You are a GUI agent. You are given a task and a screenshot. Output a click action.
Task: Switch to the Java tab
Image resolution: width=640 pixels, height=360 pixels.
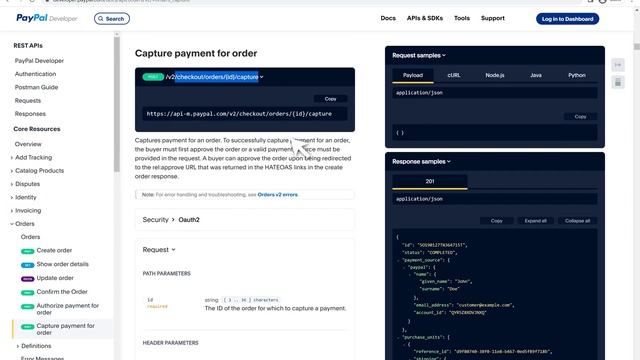pyautogui.click(x=536, y=76)
